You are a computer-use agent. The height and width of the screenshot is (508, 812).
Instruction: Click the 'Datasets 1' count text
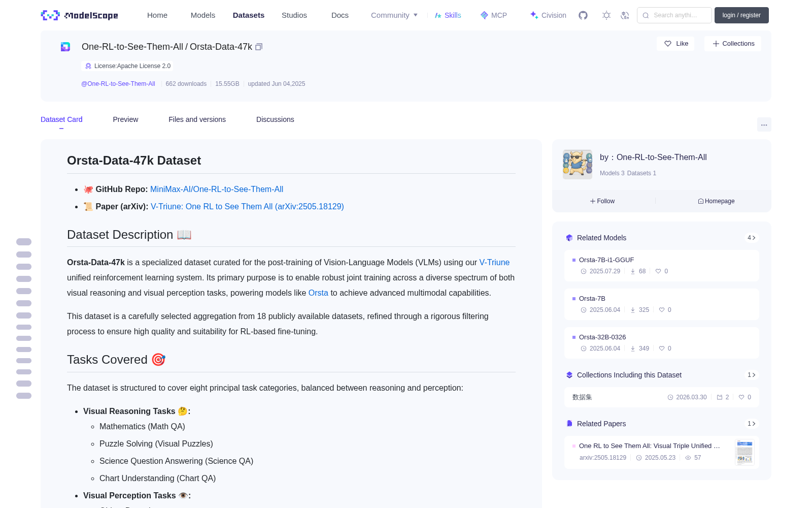[x=641, y=173]
